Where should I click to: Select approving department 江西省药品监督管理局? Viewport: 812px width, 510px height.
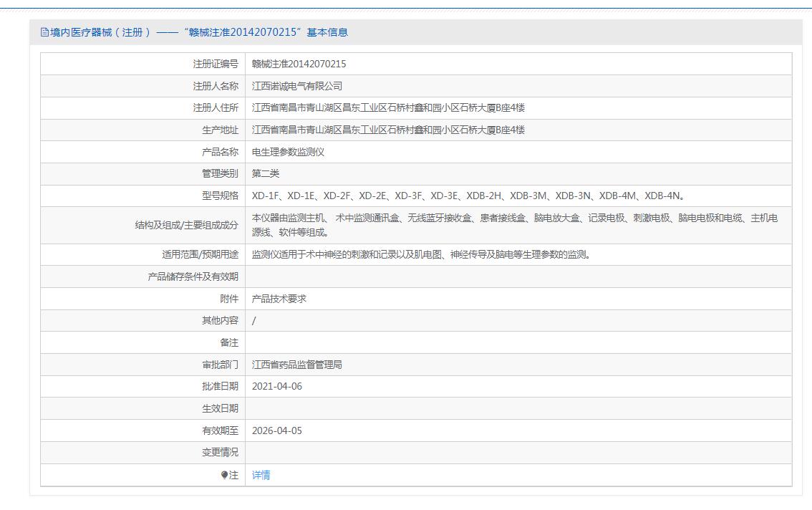(296, 365)
